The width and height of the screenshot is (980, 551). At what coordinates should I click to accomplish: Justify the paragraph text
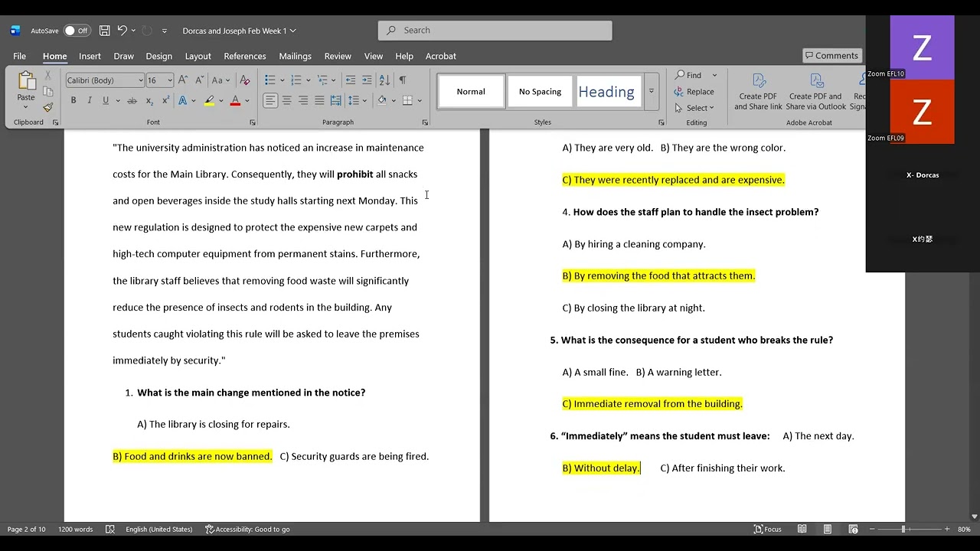[319, 100]
